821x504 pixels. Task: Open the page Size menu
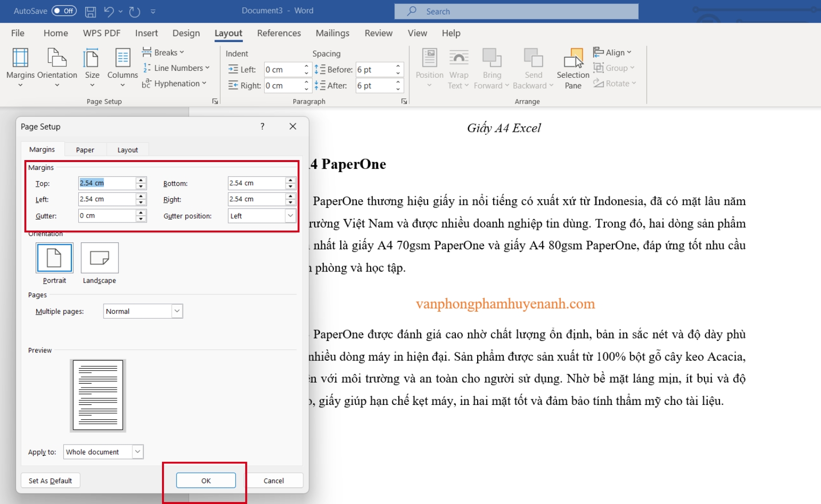click(x=92, y=68)
